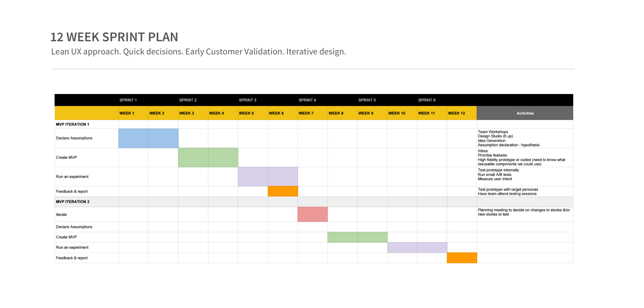Click the purple experiment bar in Week 10
The height and width of the screenshot is (308, 644).
(402, 248)
